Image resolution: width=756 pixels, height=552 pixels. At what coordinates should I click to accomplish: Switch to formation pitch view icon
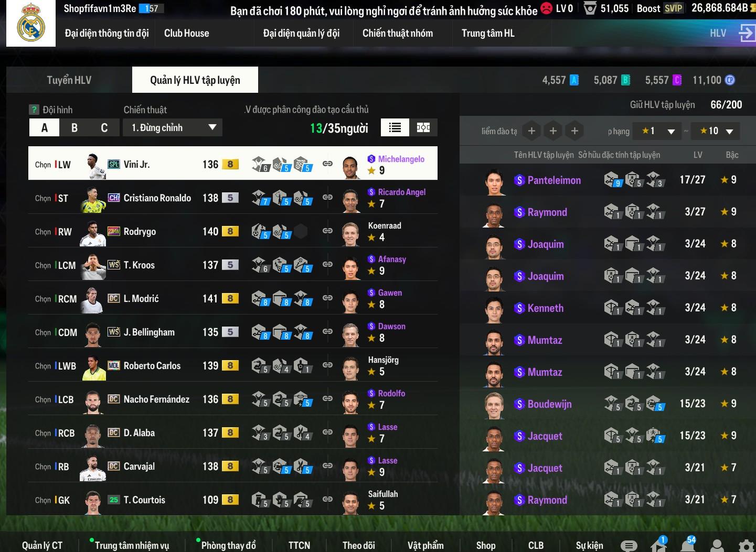click(x=423, y=127)
